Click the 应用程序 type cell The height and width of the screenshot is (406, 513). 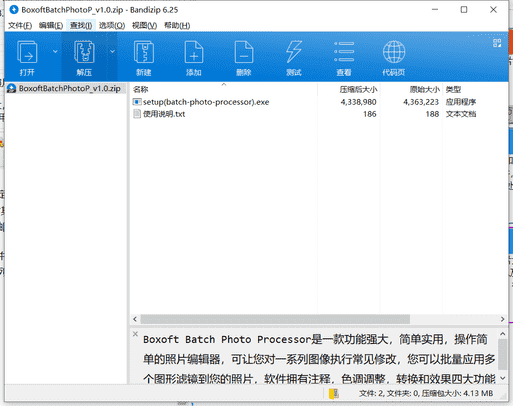pyautogui.click(x=461, y=102)
